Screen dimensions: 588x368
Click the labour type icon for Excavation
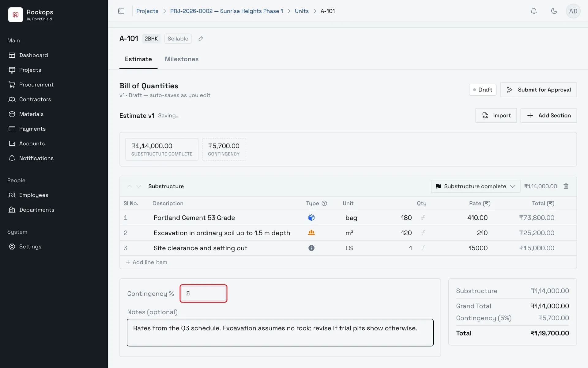[311, 233]
